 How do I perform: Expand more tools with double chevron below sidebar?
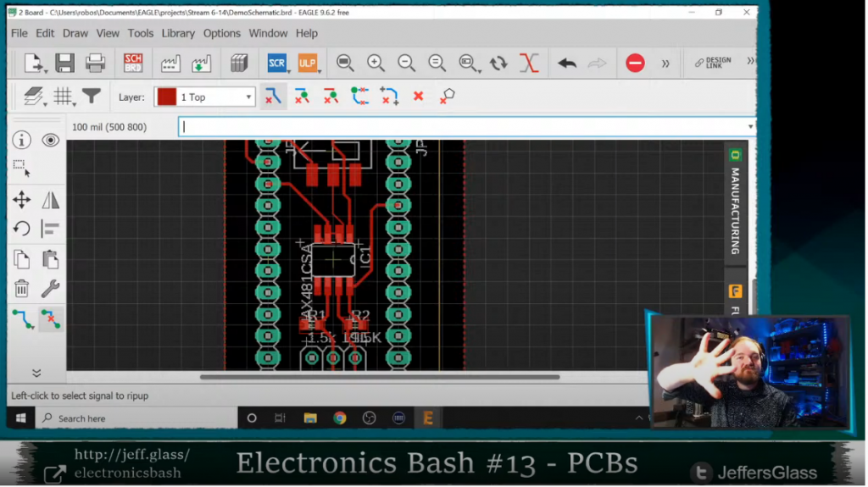tap(36, 373)
